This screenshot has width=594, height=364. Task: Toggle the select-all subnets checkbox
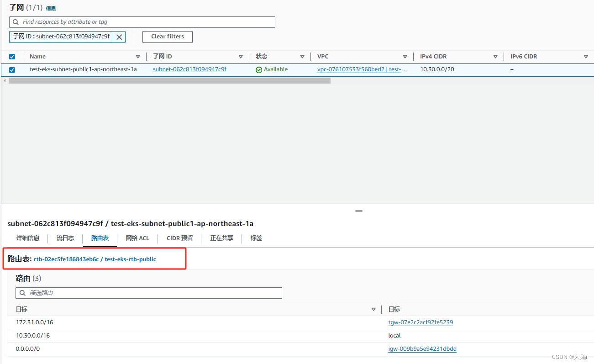12,57
